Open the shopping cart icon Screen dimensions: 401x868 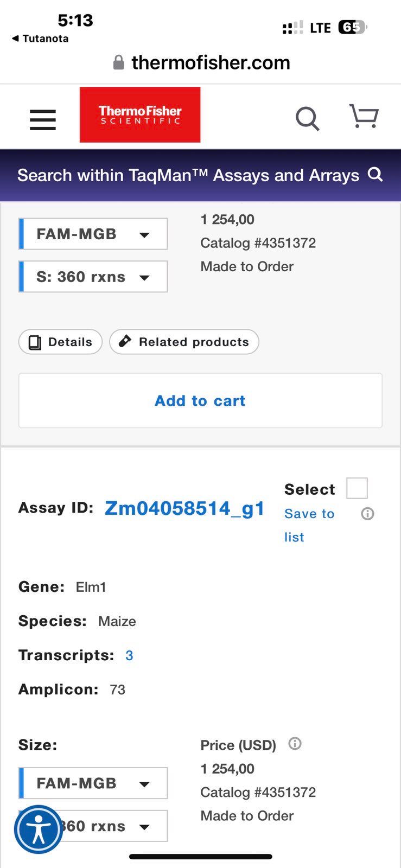coord(364,116)
